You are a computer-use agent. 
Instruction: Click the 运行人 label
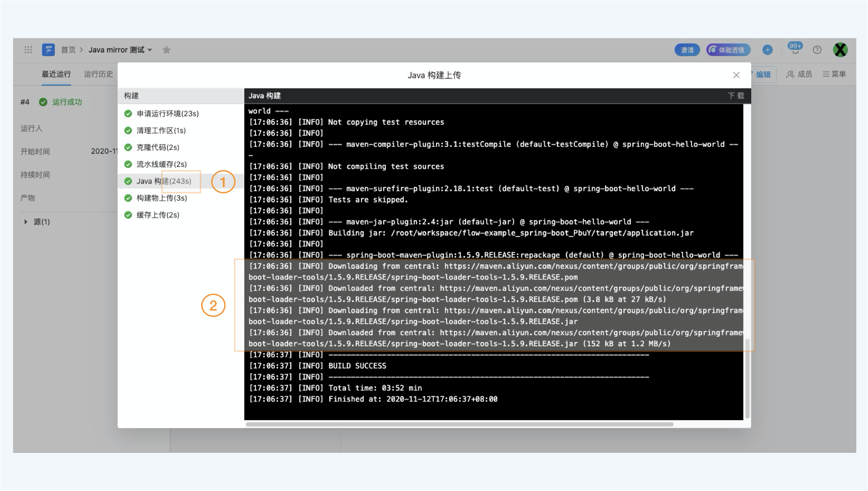coord(31,128)
